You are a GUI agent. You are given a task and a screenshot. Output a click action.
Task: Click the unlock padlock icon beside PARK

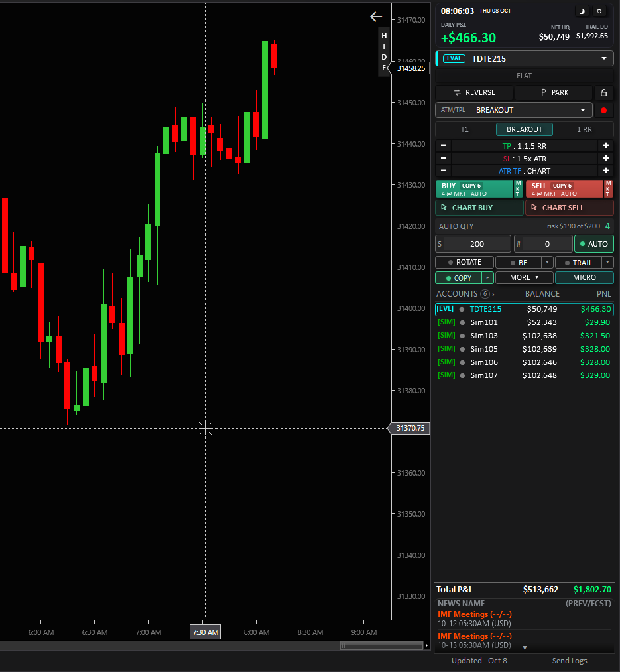coord(603,93)
